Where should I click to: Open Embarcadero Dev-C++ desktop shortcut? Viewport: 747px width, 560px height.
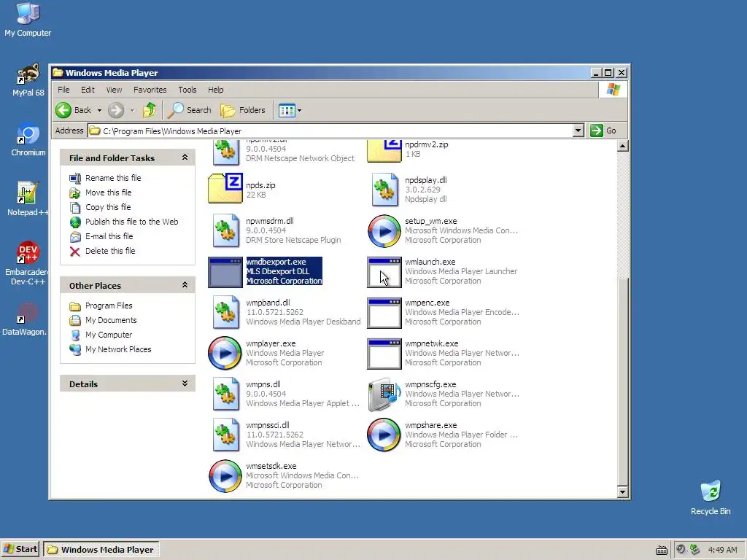pyautogui.click(x=28, y=262)
